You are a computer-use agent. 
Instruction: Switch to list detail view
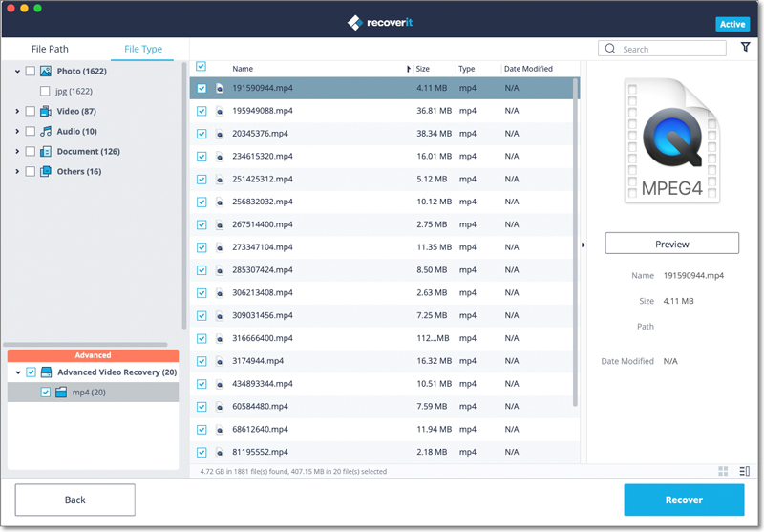(745, 471)
